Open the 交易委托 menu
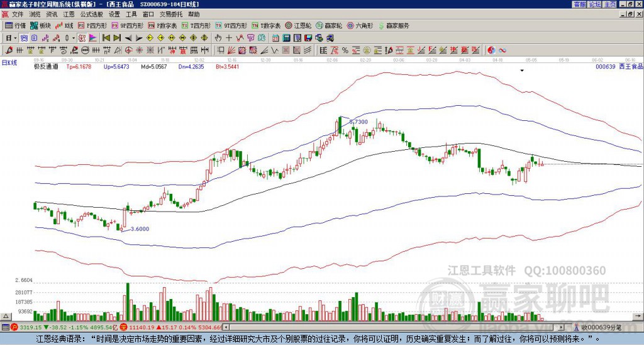This screenshot has height=345, width=644. [171, 14]
